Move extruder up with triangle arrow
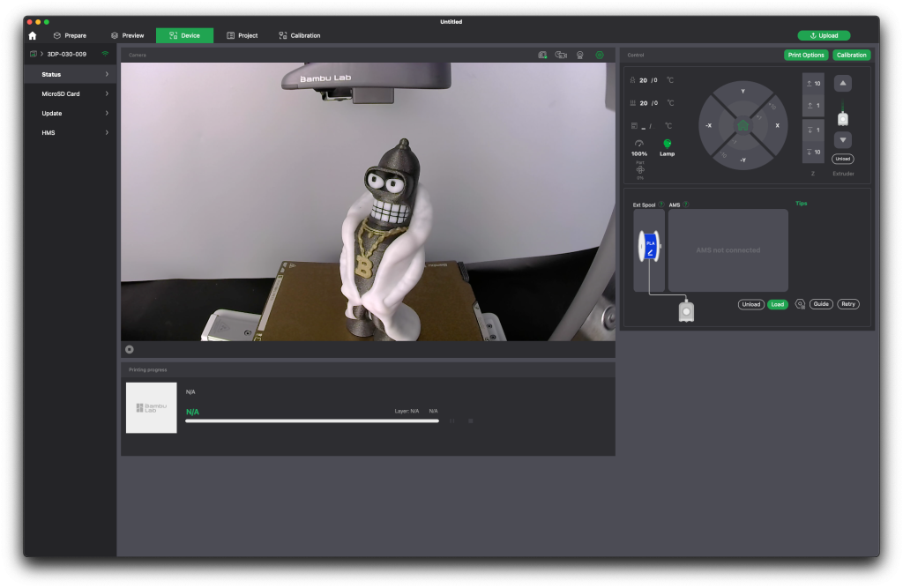The width and height of the screenshot is (903, 588). [843, 84]
